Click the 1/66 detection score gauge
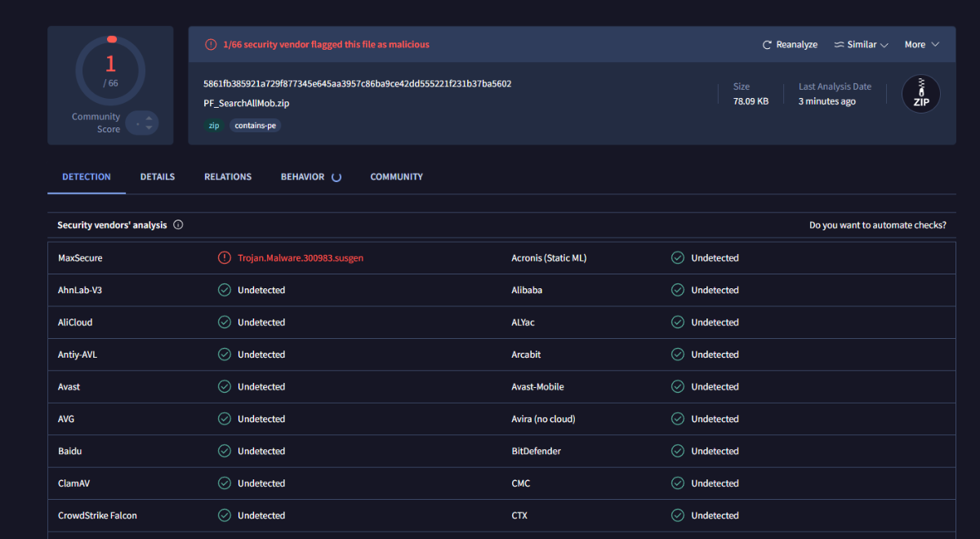 110,70
